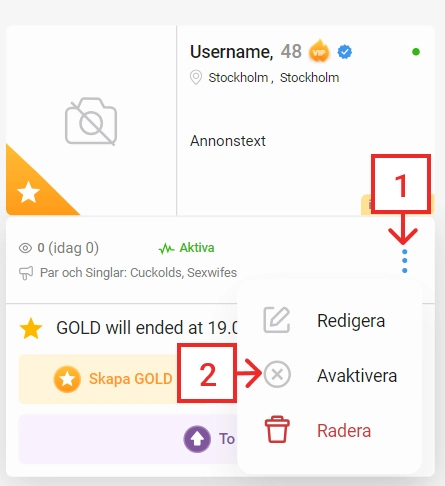Click the circled X deactivate icon
Viewport: 445px width, 486px height.
tap(277, 374)
